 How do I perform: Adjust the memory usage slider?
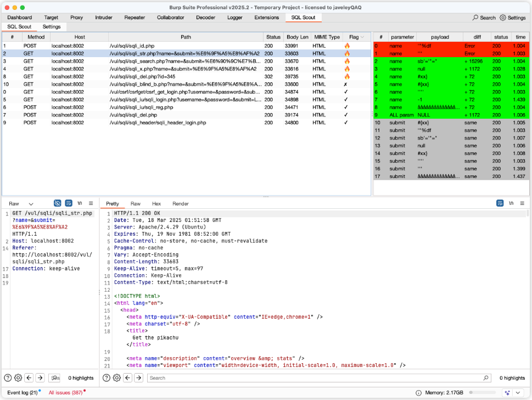483,392
